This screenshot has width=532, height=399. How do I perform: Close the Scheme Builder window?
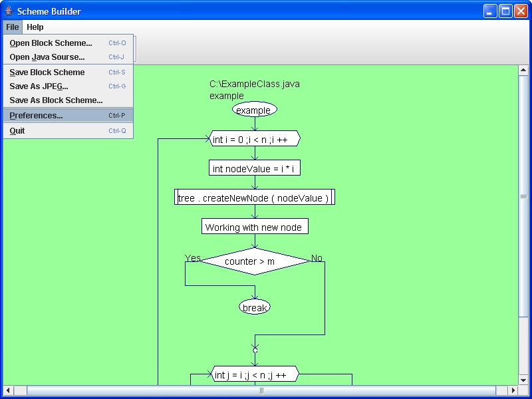521,11
